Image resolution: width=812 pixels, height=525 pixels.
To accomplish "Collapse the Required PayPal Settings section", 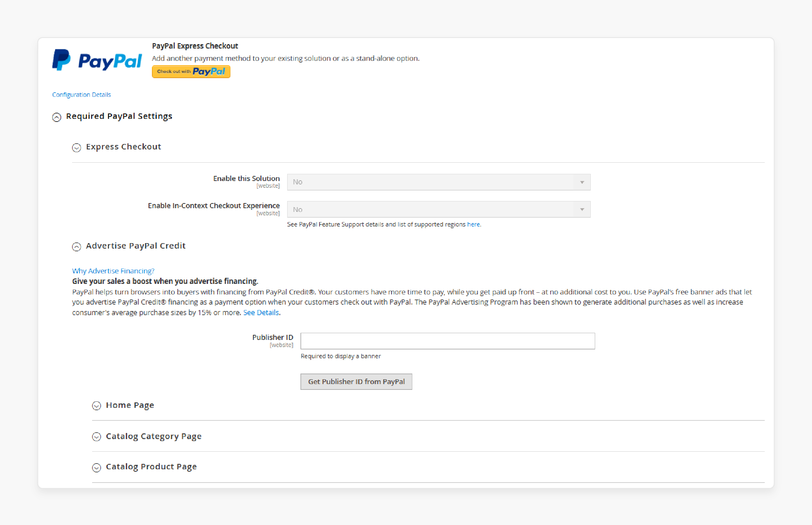I will pyautogui.click(x=112, y=116).
